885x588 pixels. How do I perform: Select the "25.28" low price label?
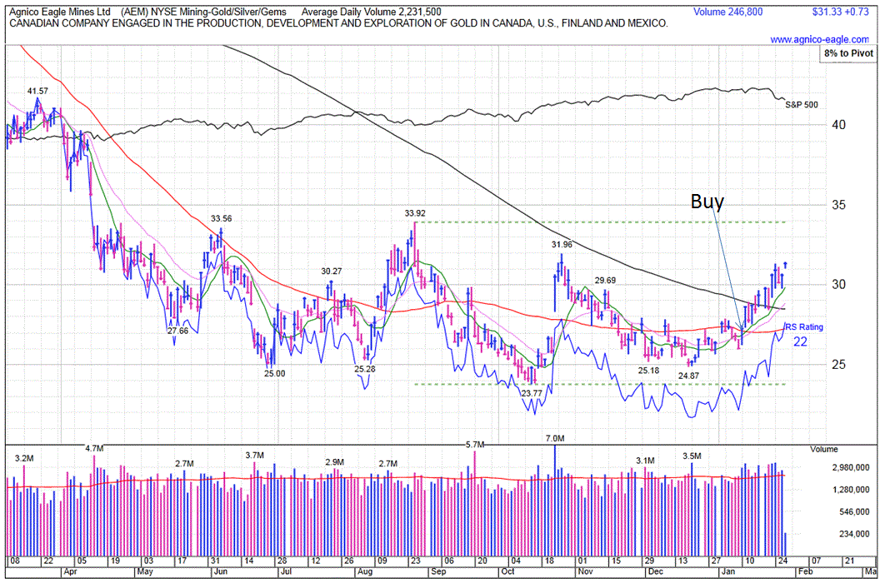click(x=365, y=370)
